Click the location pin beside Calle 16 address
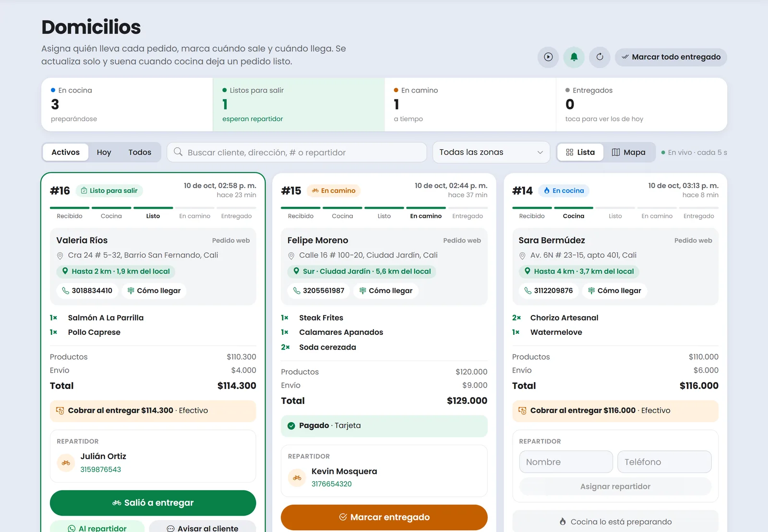 click(x=291, y=256)
